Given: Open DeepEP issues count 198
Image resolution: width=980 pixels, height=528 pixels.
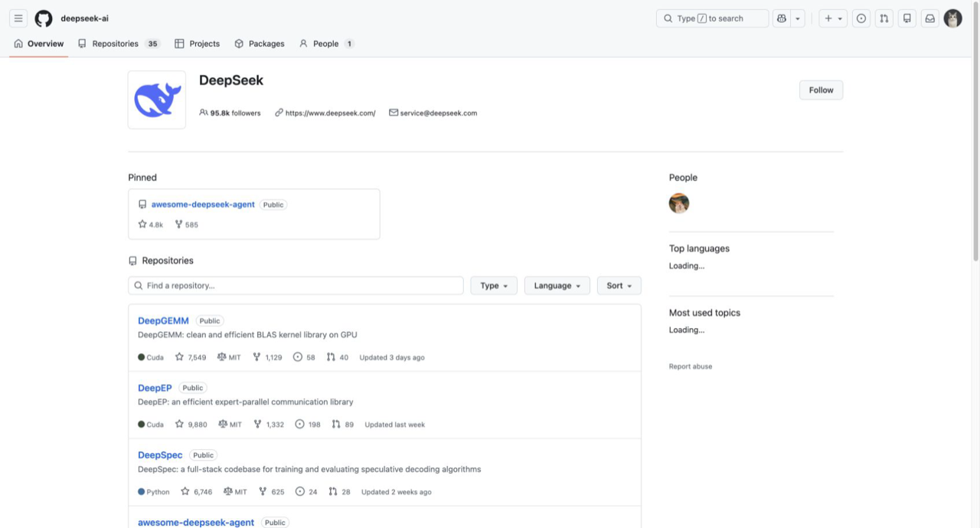Looking at the screenshot, I should tap(307, 425).
